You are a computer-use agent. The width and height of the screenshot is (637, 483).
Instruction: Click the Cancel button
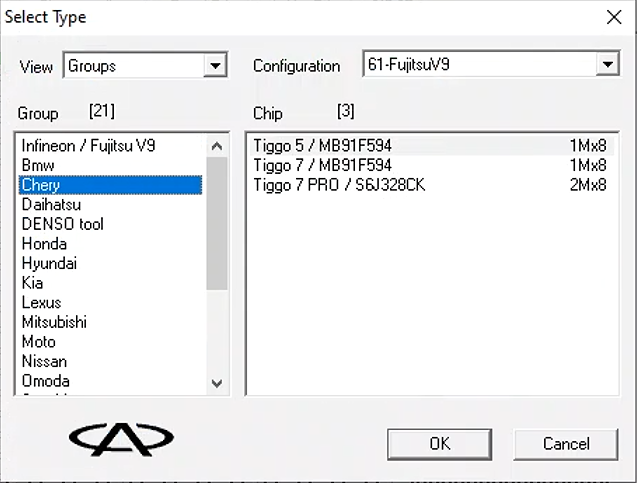[566, 444]
